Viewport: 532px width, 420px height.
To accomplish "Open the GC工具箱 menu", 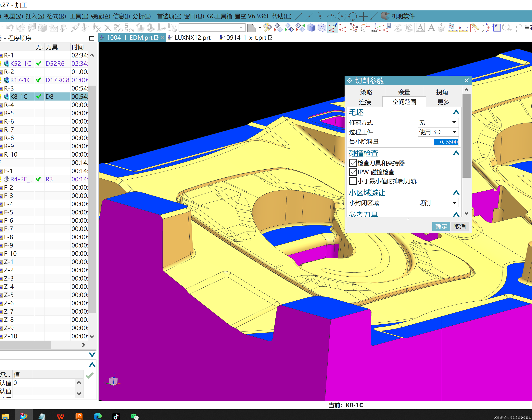I will tap(219, 16).
